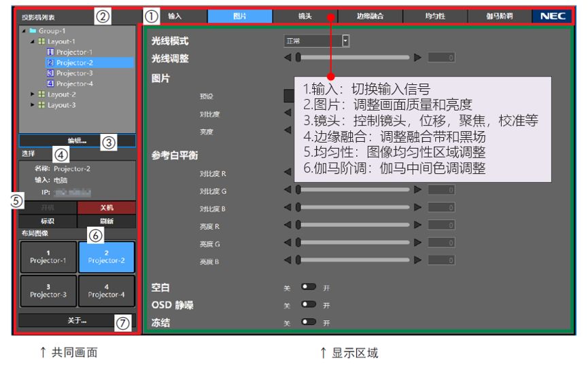Viewport: 588px width, 370px height.
Task: Click the left arrow of the 亮度 B slider
Action: pos(287,260)
